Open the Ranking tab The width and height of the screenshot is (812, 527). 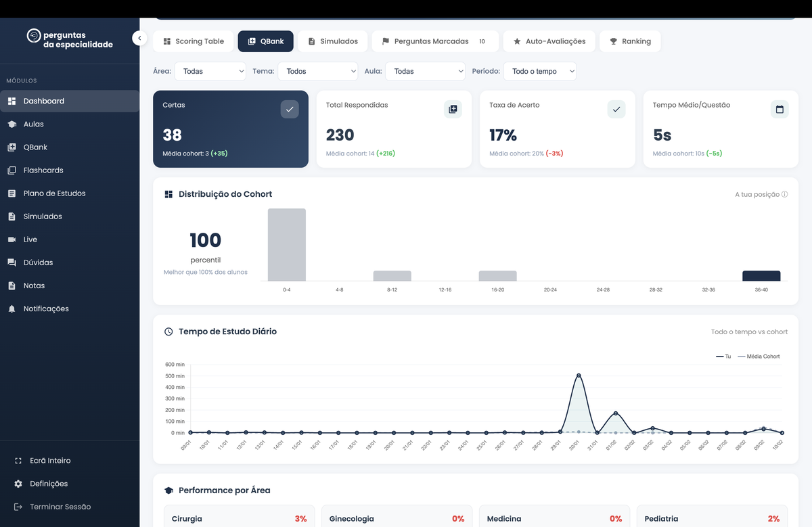(630, 41)
